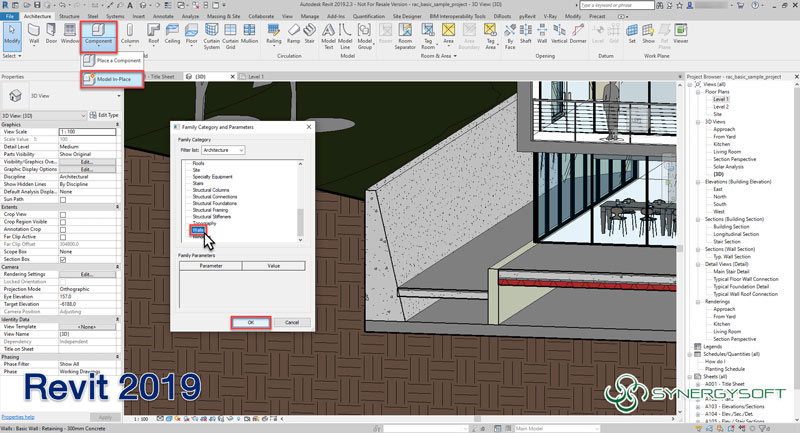Toggle Crop Region Visible checkbox
800x433 pixels.
click(63, 222)
